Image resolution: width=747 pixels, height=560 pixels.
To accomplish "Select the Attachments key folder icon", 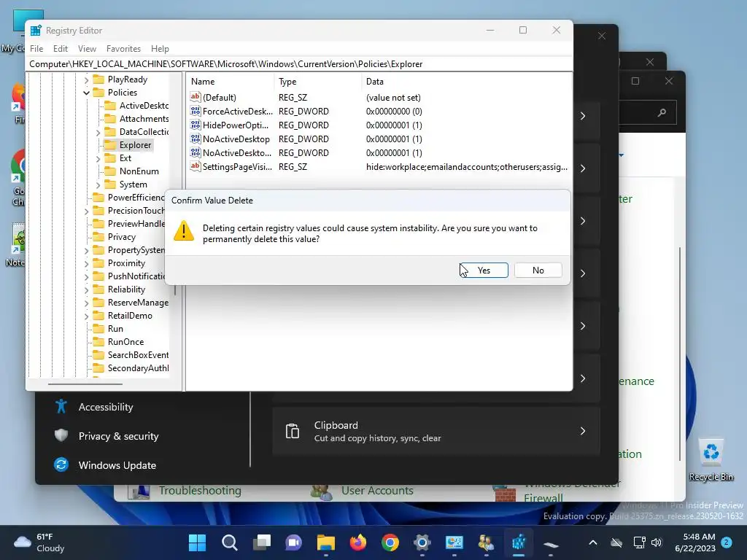I will tap(110, 119).
